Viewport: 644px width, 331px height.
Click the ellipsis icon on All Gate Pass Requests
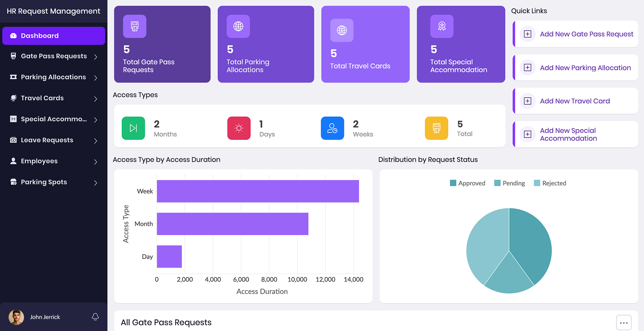(624, 322)
